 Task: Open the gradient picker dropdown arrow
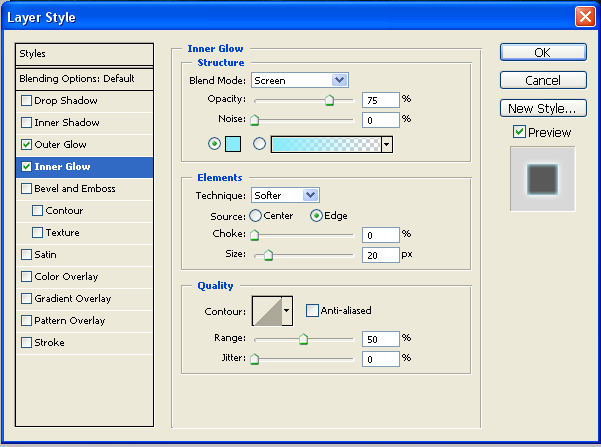click(386, 144)
